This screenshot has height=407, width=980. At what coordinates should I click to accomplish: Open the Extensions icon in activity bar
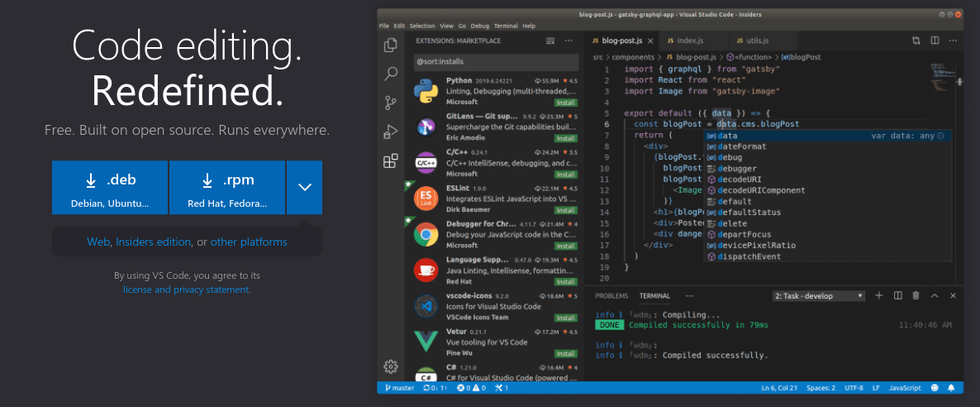tap(391, 161)
